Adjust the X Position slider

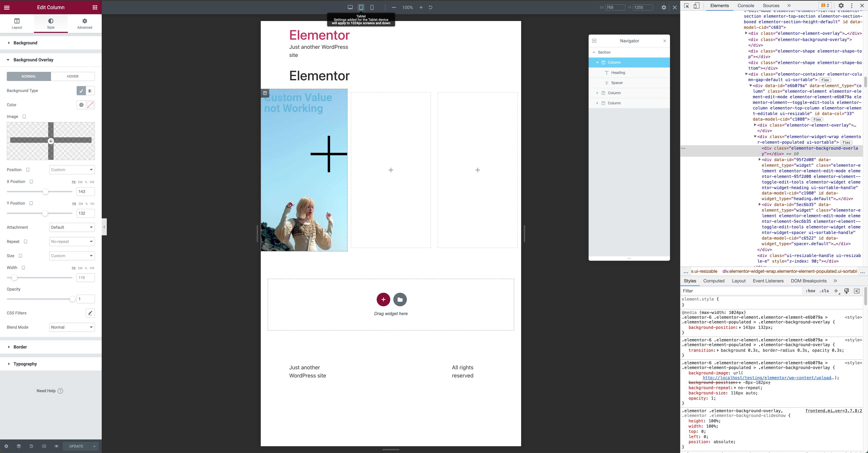click(x=45, y=192)
